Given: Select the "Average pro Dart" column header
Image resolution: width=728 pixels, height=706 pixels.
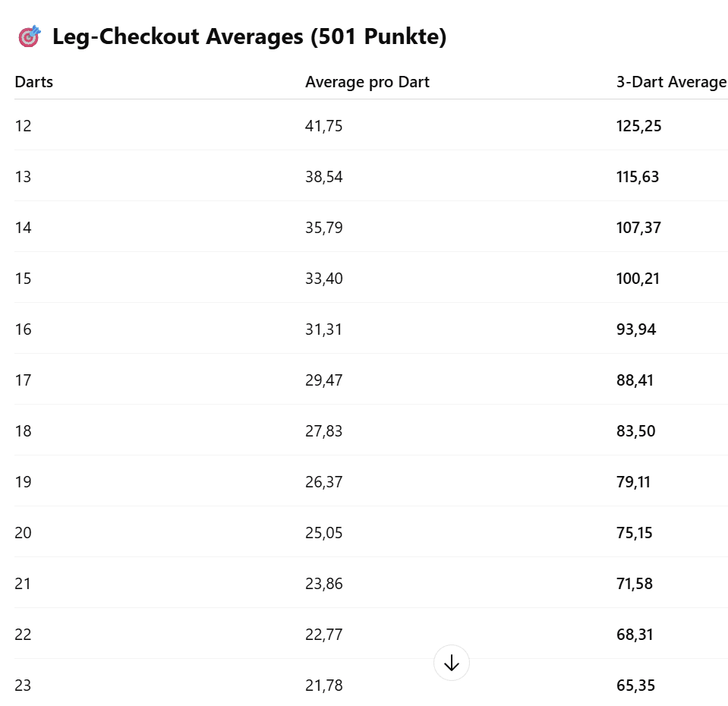Looking at the screenshot, I should (x=367, y=82).
